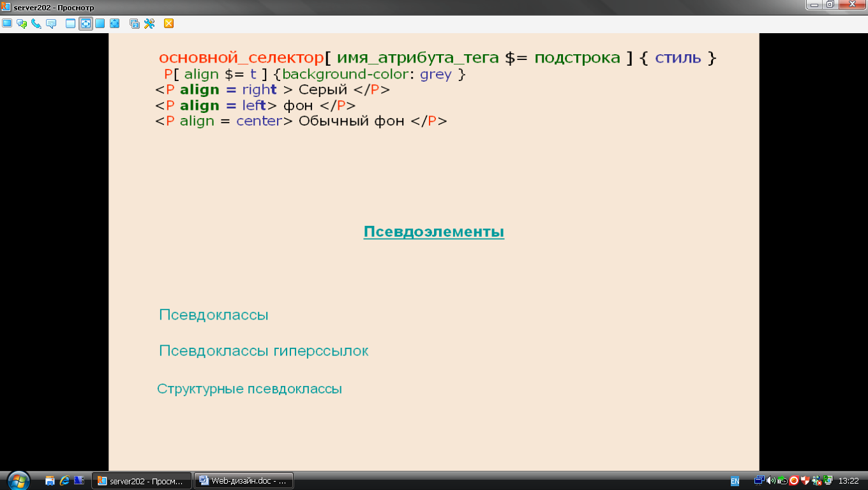Launch Internet Explorer from quick launch
The image size is (868, 490).
(x=64, y=481)
